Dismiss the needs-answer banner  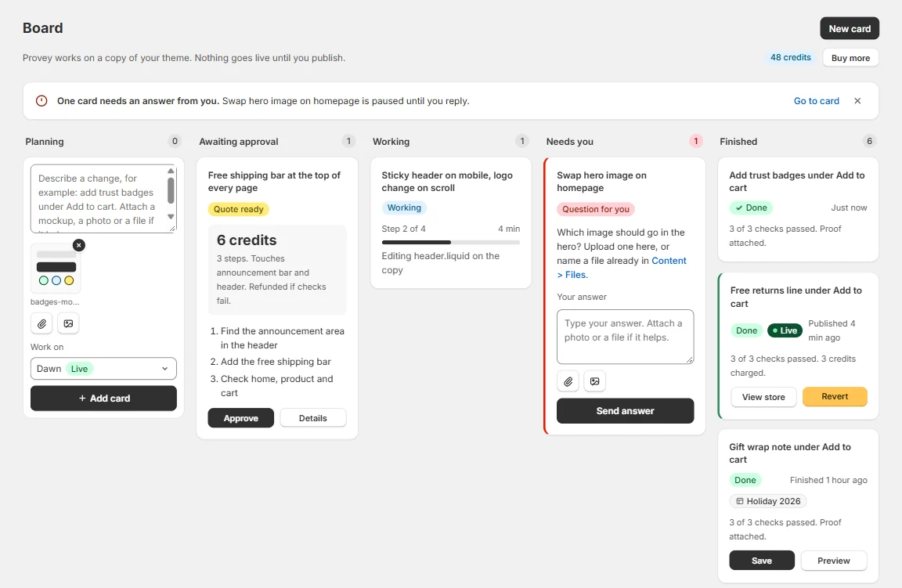(x=857, y=101)
